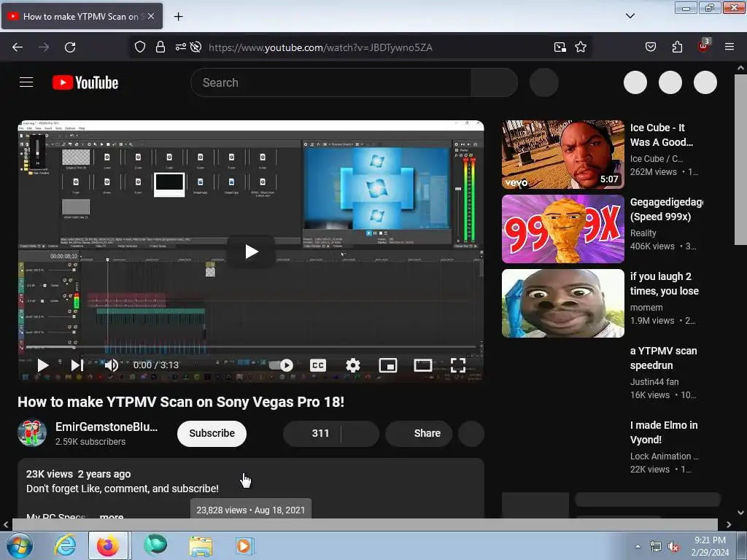Play the video with the large center button
Viewport: 747px width, 560px height.
tap(251, 252)
